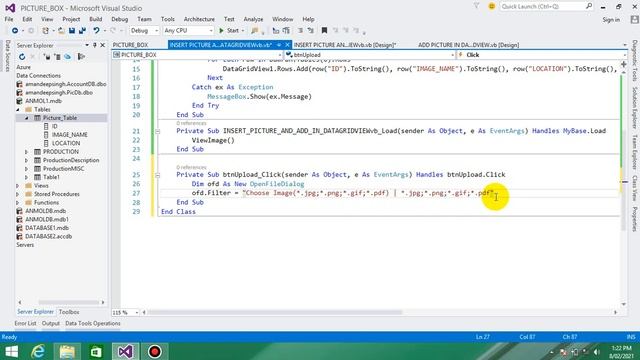Switch to ADD PICTURE IN DA...DVIEW.vb [Design] tab

pyautogui.click(x=469, y=45)
